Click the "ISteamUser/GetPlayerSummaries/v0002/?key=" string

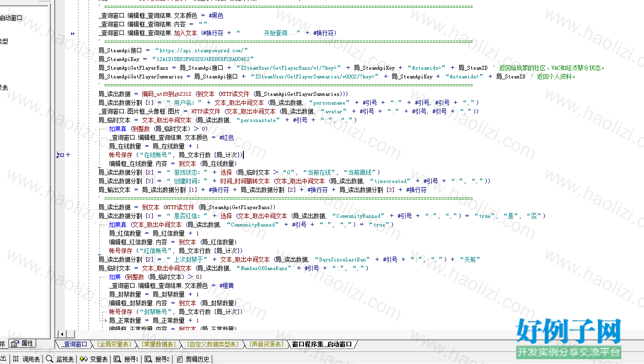coord(315,76)
